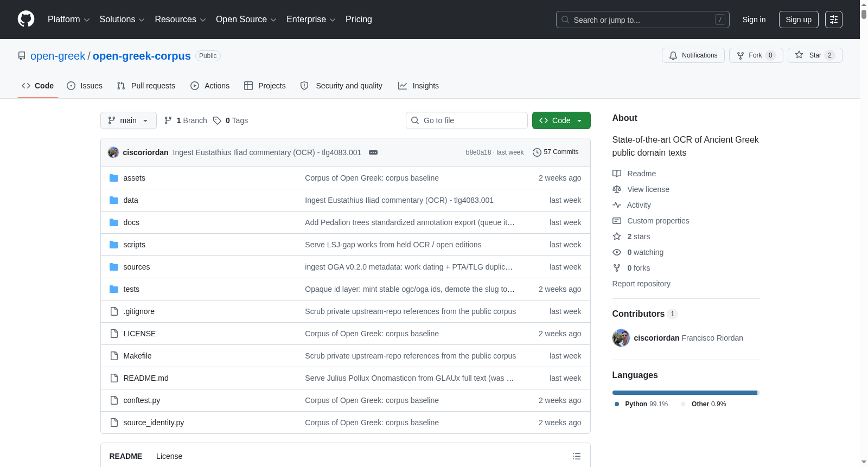Focus the Go to file input
868x467 pixels.
pos(467,120)
